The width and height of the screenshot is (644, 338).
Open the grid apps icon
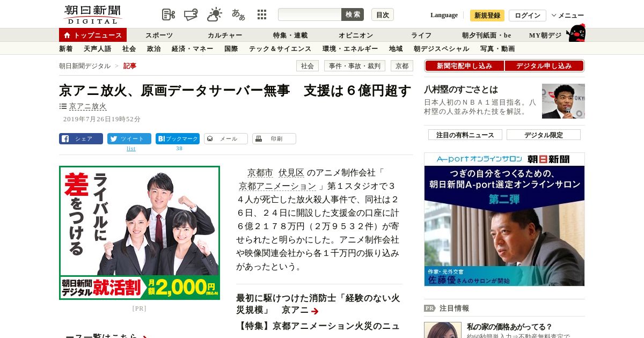pos(262,14)
